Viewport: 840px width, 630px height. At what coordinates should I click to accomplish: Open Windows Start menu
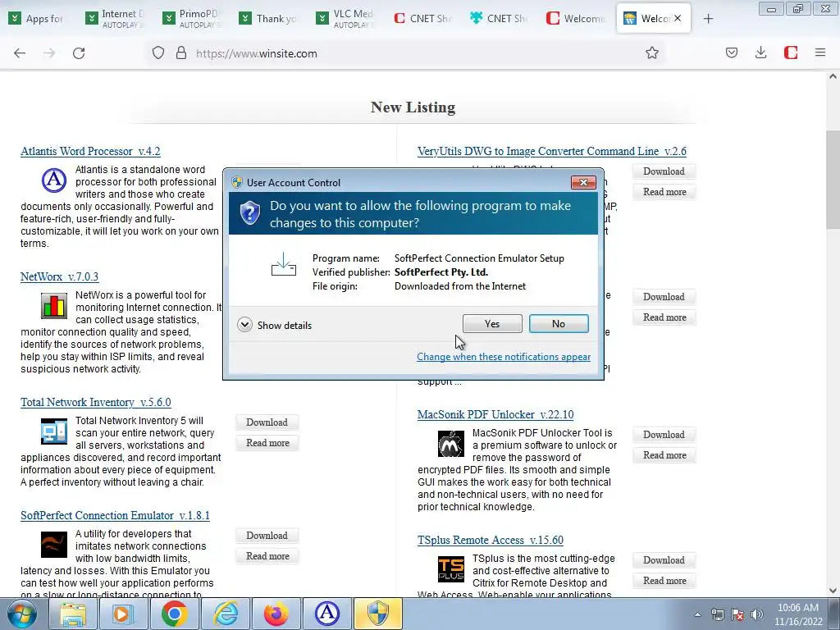tap(21, 614)
